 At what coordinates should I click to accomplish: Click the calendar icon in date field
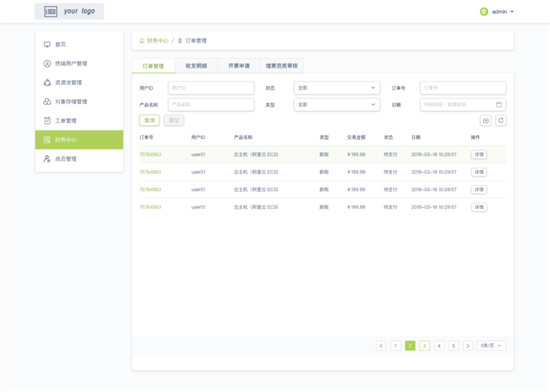click(x=499, y=104)
